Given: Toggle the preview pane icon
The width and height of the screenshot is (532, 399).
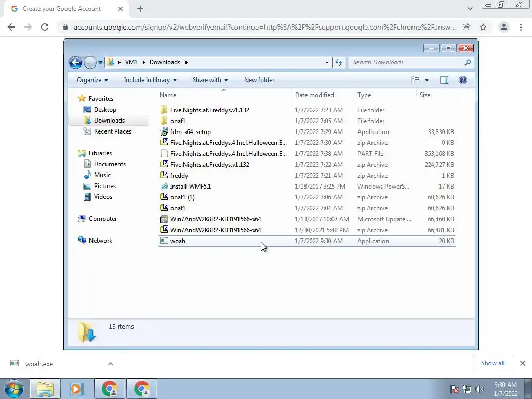Looking at the screenshot, I should (444, 80).
